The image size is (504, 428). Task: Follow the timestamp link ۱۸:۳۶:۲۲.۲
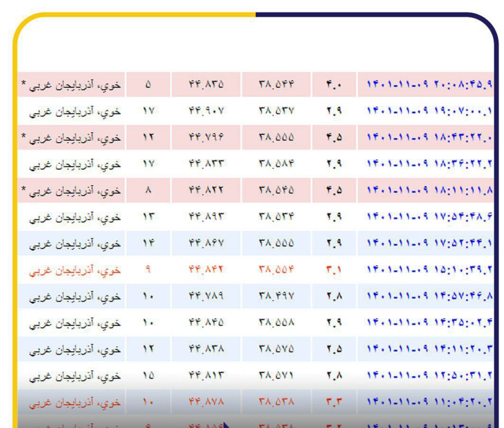430,164
